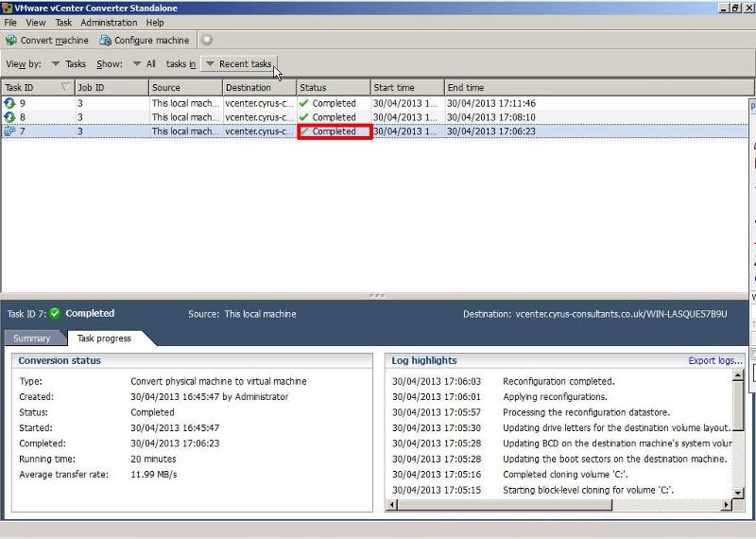Click log highlights scroll up arrow
756x539 pixels.
738,374
